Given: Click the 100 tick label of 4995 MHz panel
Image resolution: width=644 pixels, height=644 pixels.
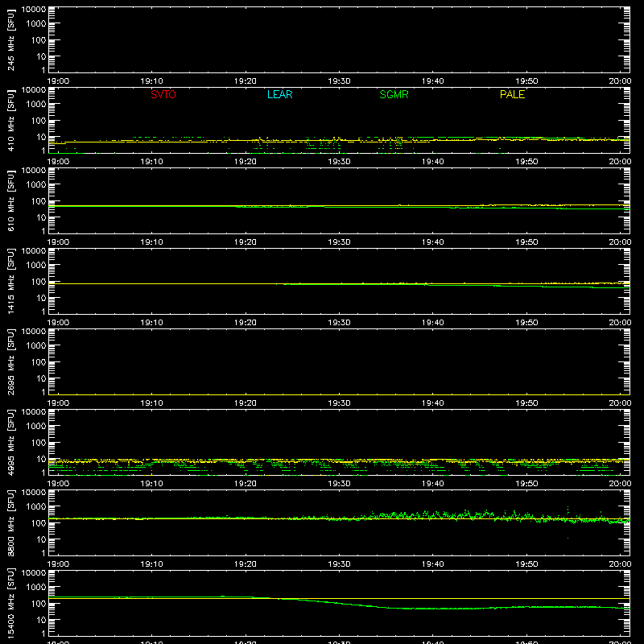Looking at the screenshot, I should [39, 443].
